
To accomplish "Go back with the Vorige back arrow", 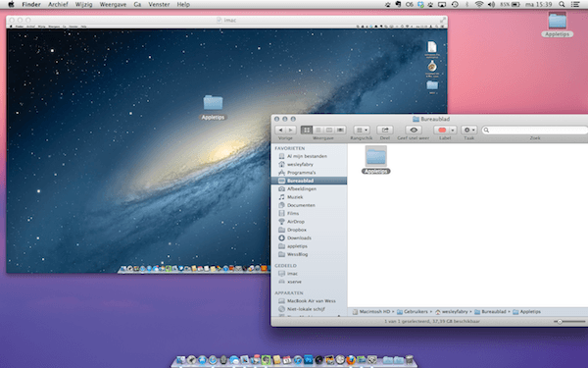I will (280, 130).
